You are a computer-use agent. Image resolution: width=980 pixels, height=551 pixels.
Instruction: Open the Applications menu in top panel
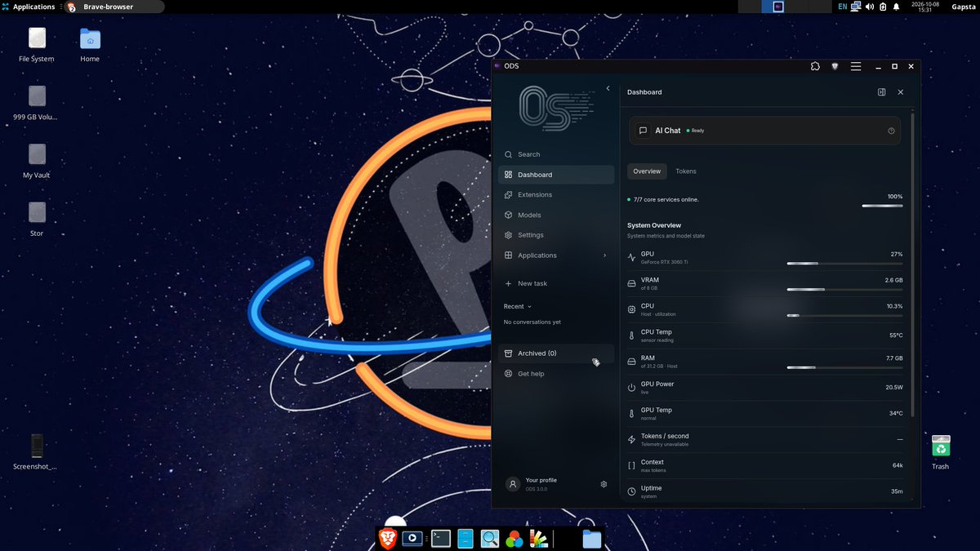pos(28,7)
